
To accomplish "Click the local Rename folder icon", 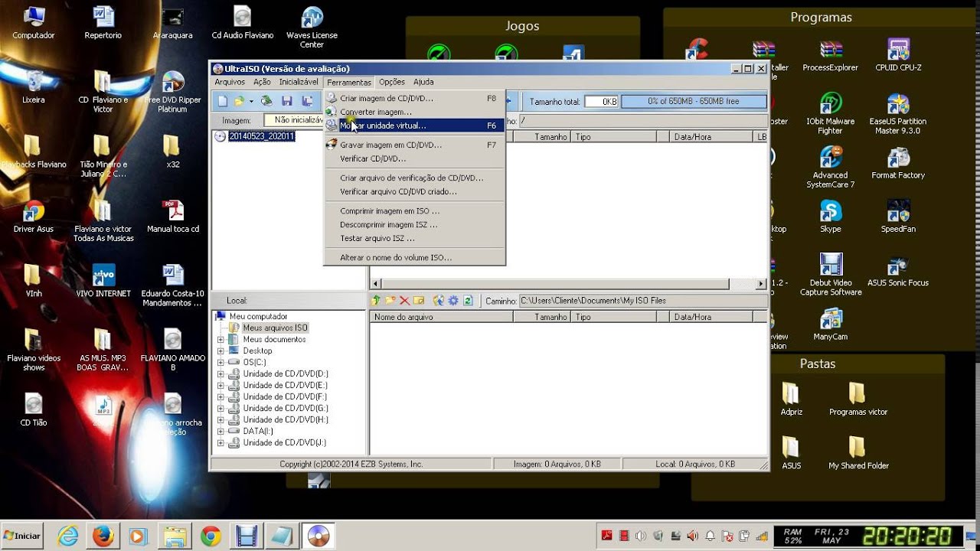I will click(418, 301).
